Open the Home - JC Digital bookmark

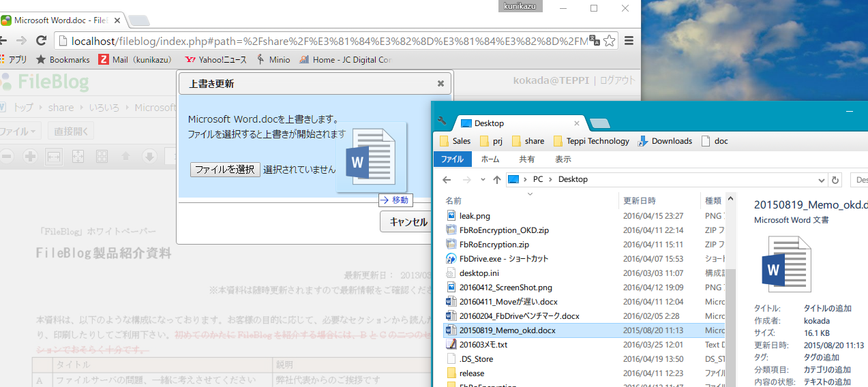[345, 60]
